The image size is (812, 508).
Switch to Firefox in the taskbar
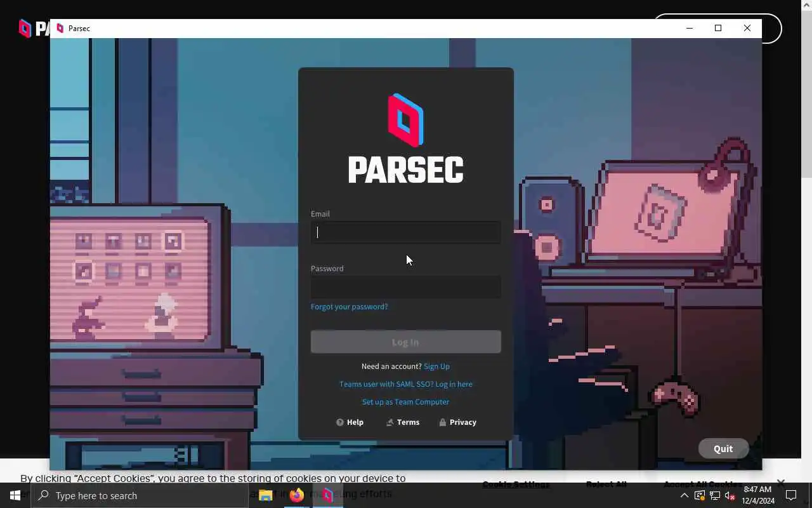pos(296,495)
